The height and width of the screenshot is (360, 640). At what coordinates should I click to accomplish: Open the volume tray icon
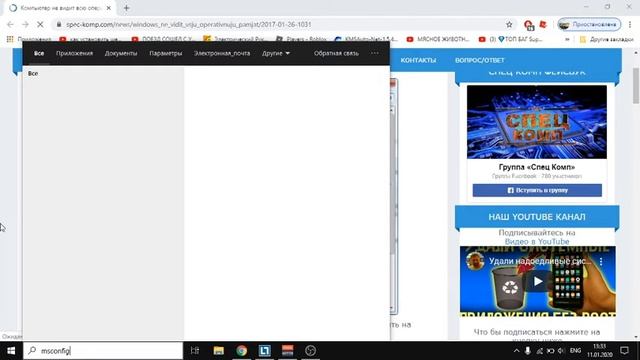pos(561,351)
